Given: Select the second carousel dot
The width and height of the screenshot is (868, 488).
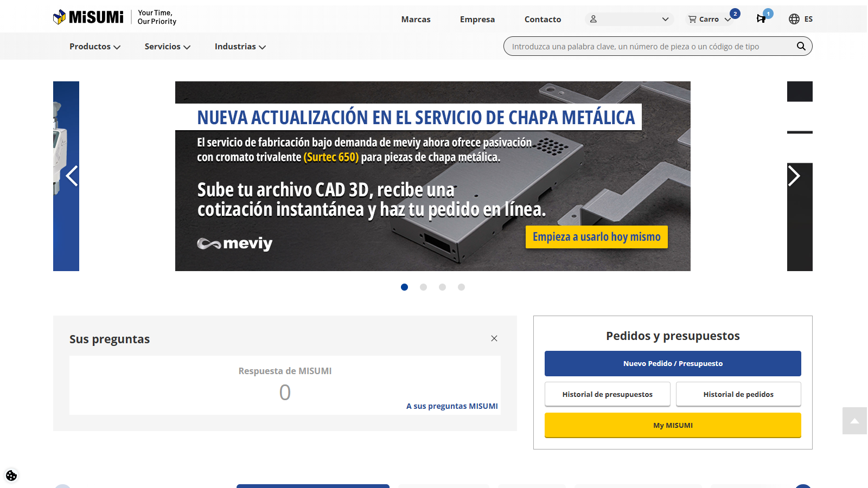Looking at the screenshot, I should (423, 287).
